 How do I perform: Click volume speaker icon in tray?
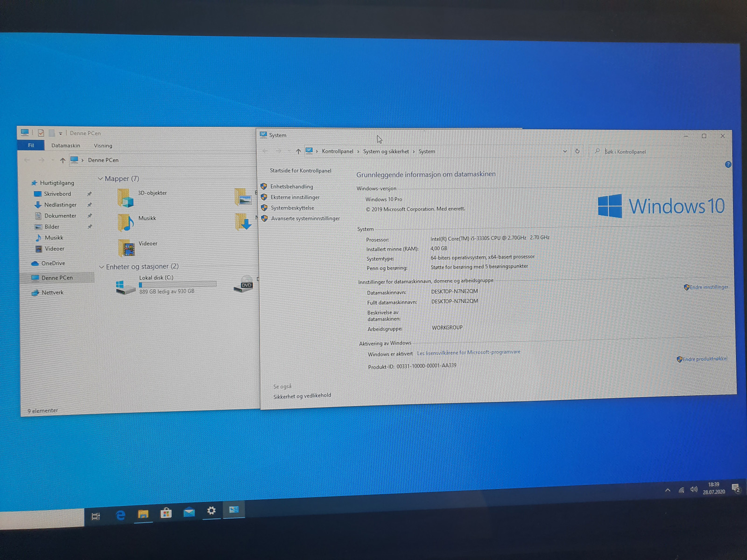[x=694, y=490]
